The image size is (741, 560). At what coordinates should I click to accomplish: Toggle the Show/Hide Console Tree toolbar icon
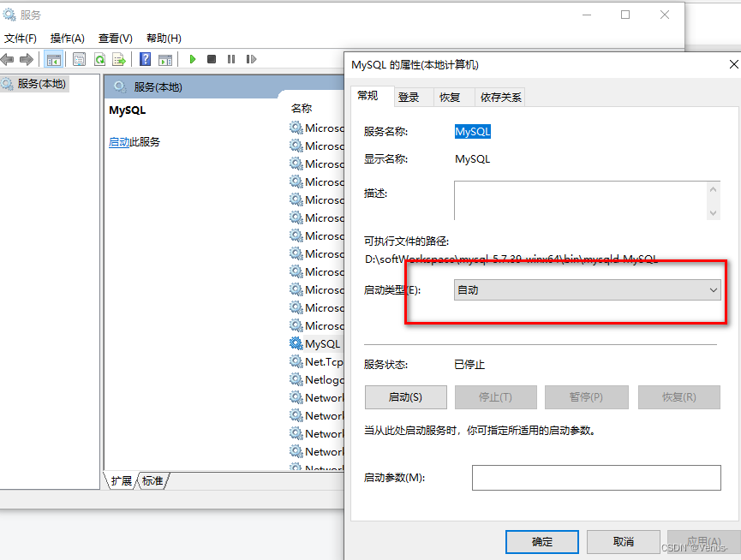(53, 59)
